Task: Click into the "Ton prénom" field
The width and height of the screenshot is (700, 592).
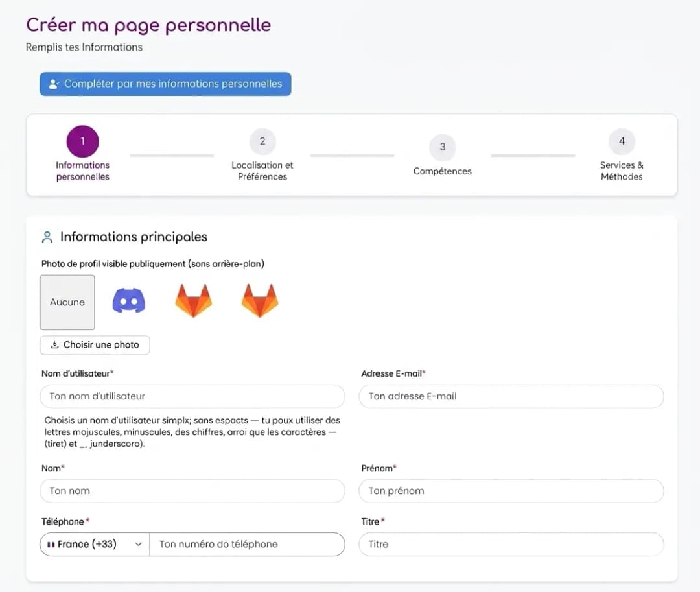Action: (511, 491)
